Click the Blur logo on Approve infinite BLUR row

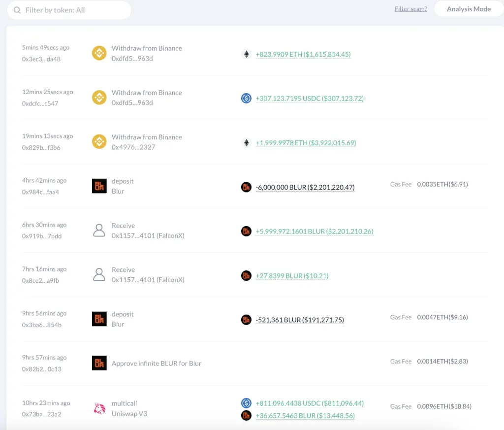pyautogui.click(x=99, y=364)
